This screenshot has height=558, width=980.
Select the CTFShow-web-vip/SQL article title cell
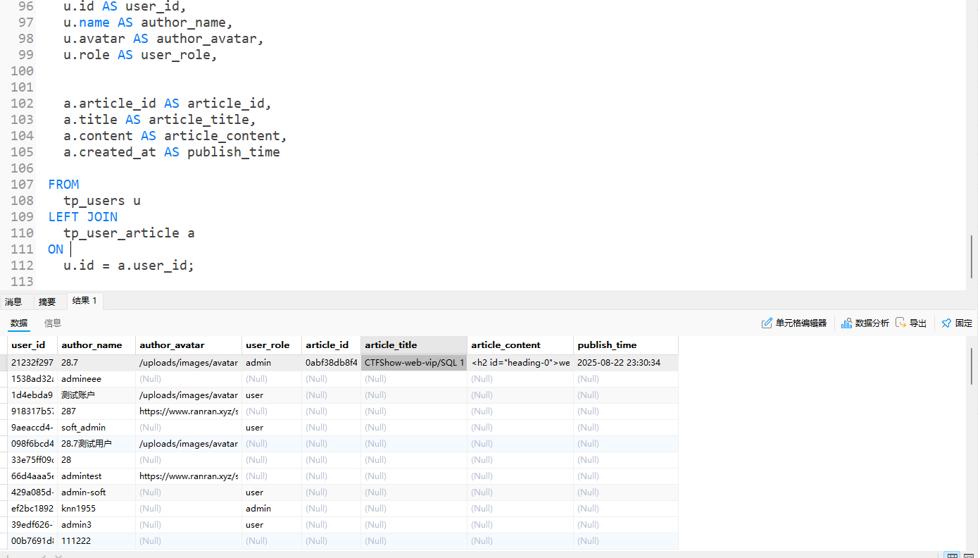(414, 363)
